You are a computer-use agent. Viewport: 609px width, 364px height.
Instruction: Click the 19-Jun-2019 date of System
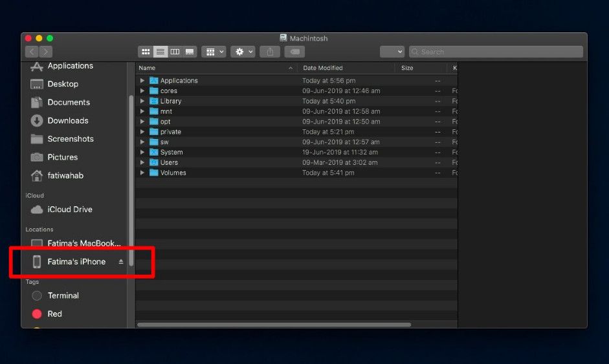pyautogui.click(x=340, y=152)
